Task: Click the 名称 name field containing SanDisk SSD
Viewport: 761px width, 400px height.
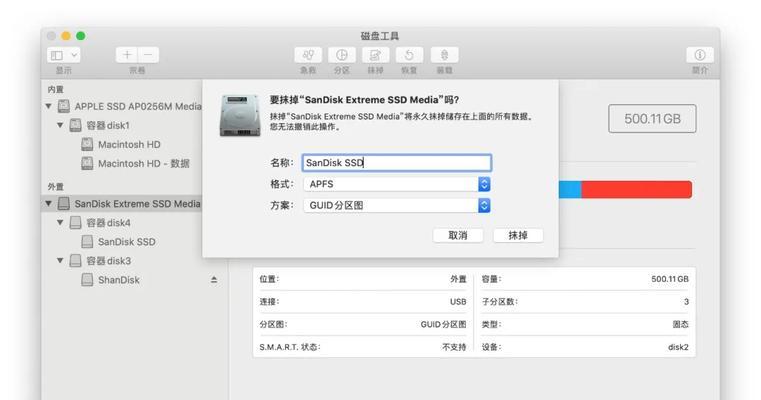Action: [x=397, y=163]
